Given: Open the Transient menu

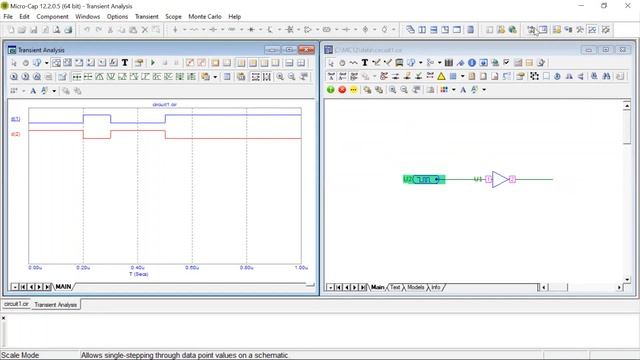Looking at the screenshot, I should tap(147, 17).
